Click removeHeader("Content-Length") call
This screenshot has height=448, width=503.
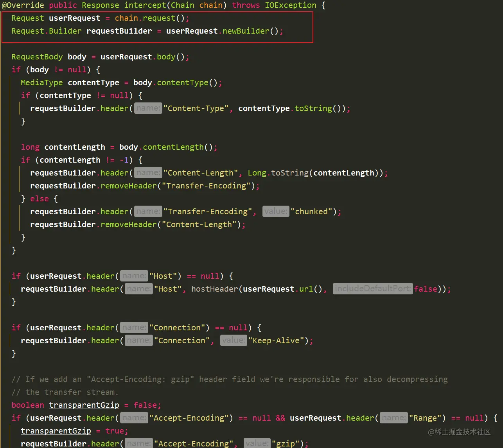point(171,224)
